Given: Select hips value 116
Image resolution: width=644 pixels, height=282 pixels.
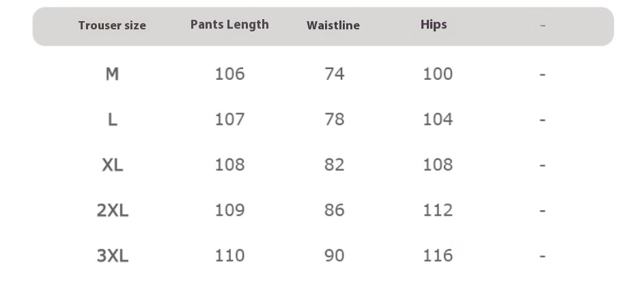Looking at the screenshot, I should pyautogui.click(x=438, y=256).
